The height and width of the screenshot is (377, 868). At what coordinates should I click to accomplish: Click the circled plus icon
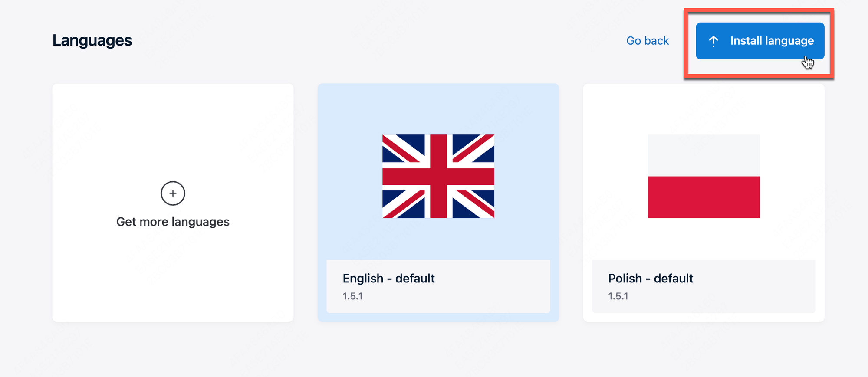coord(173,193)
